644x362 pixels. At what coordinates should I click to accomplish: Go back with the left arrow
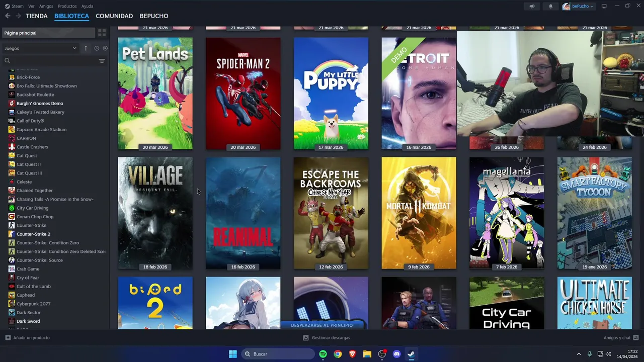tap(8, 16)
